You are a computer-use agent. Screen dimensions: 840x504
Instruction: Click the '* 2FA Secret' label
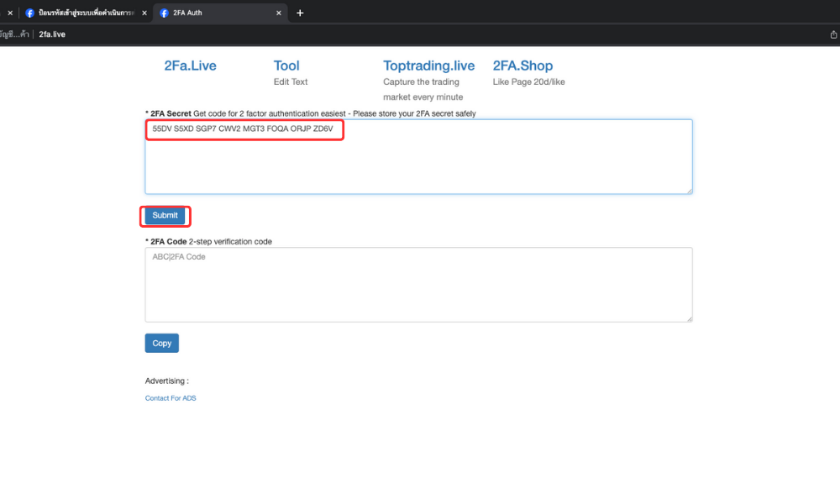168,113
